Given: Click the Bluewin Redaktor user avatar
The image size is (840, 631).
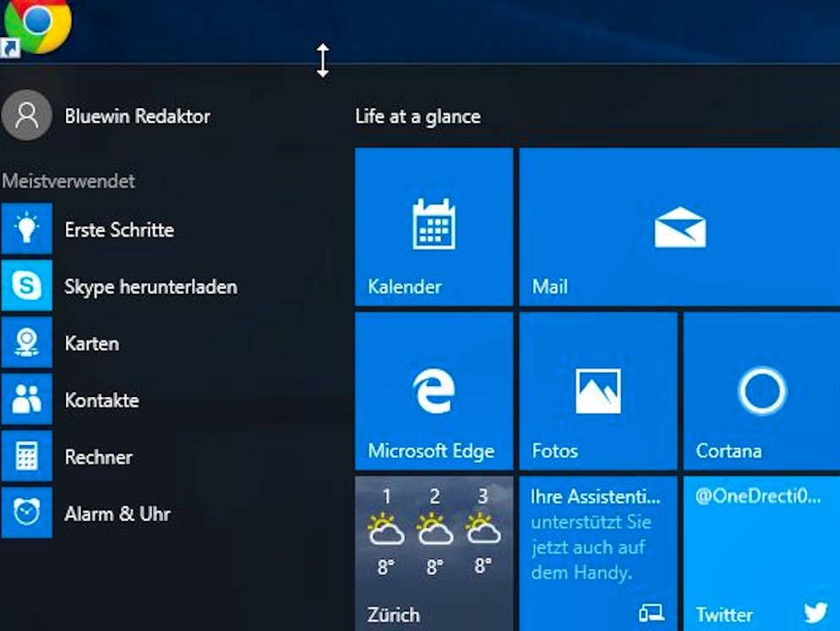Looking at the screenshot, I should 27,115.
